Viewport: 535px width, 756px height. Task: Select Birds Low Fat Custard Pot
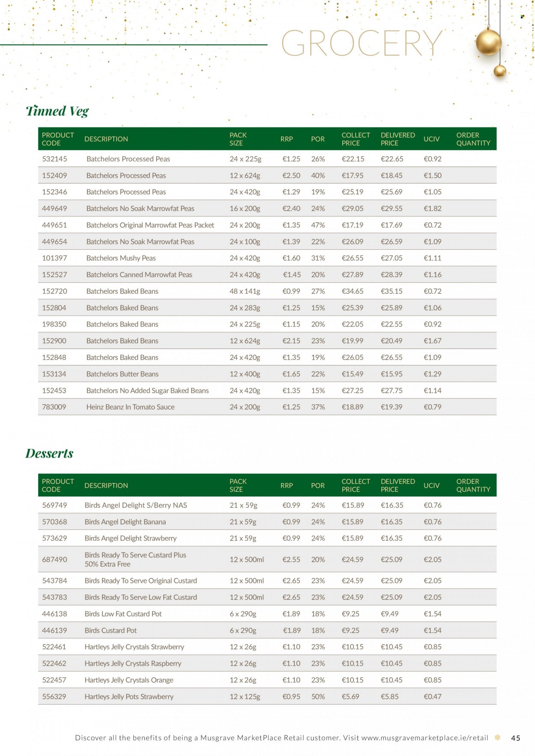coord(123,614)
